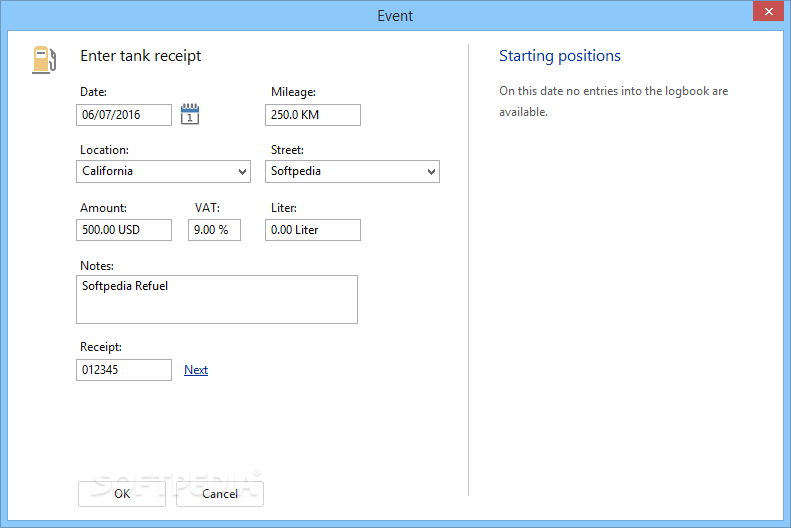791x528 pixels.
Task: Click the 'Mileage:' label
Action: coord(293,92)
